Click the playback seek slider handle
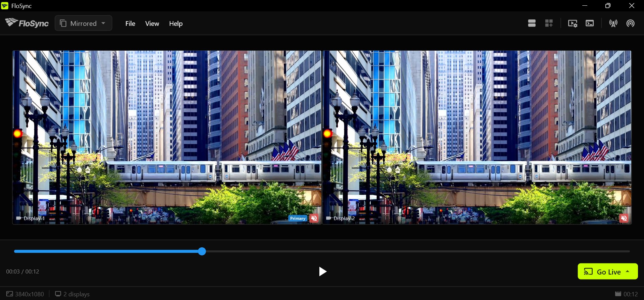Image resolution: width=644 pixels, height=300 pixels. click(x=202, y=251)
